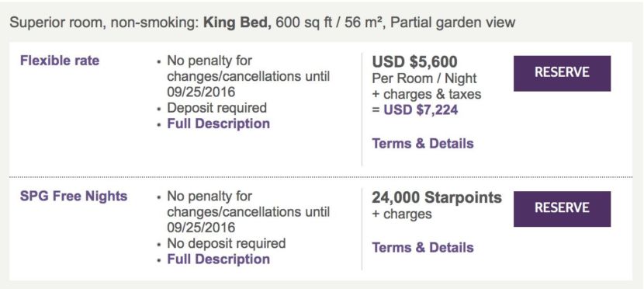Screen dimensions: 644x289
Task: Click the + charges text below Starpoints
Action: click(x=402, y=214)
